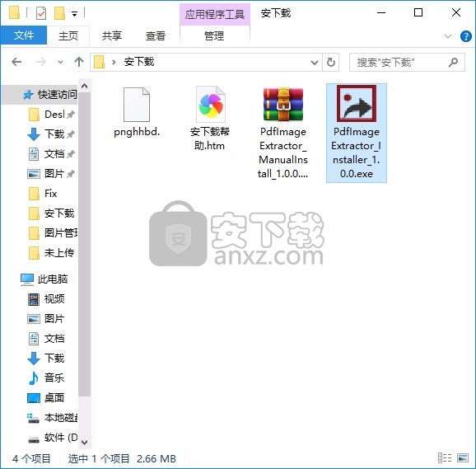
Task: Click the Explorer window icon in title bar
Action: click(x=14, y=12)
